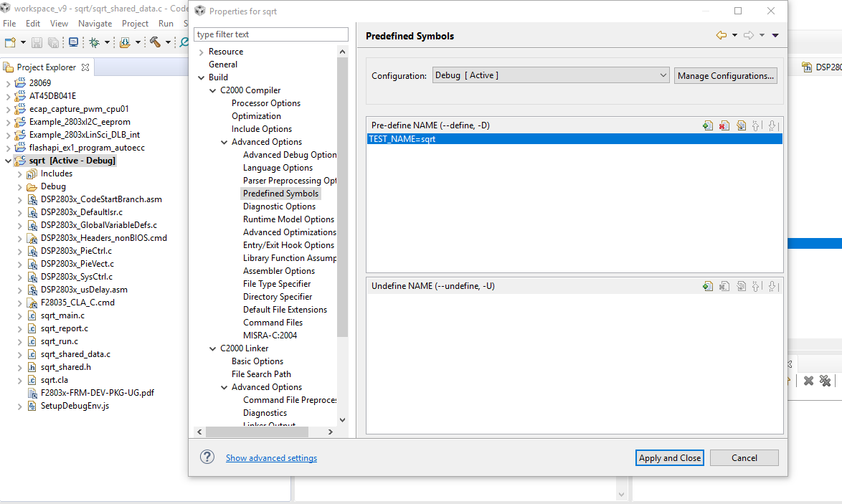842x504 pixels.
Task: Select Runtime Model Options in tree
Action: click(x=288, y=219)
